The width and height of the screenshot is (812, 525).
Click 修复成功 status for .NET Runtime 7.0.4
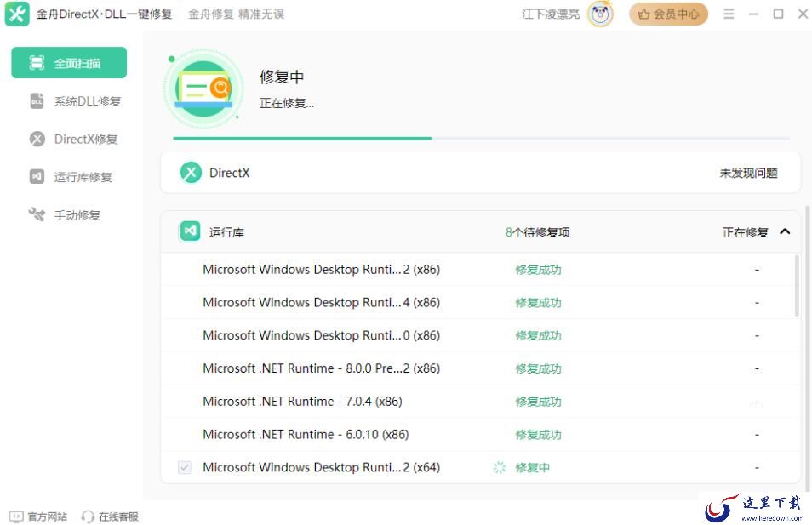pos(538,402)
